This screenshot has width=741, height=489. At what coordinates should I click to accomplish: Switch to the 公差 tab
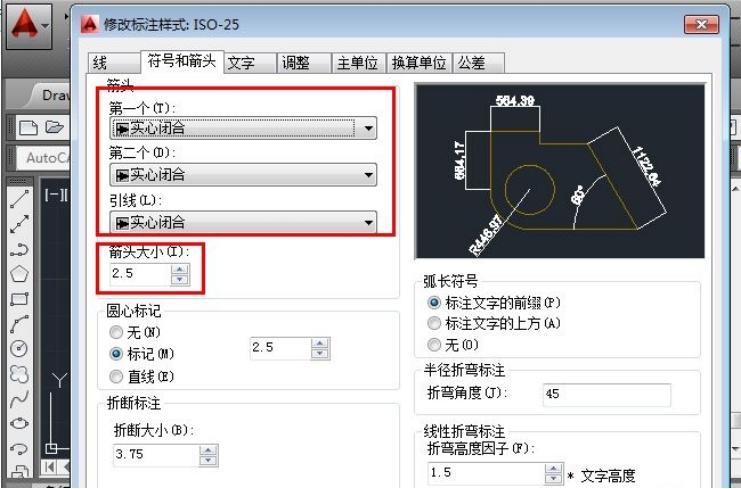coord(478,63)
